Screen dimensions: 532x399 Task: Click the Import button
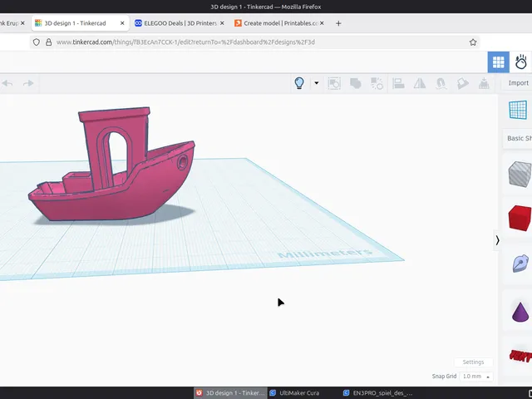tap(518, 83)
